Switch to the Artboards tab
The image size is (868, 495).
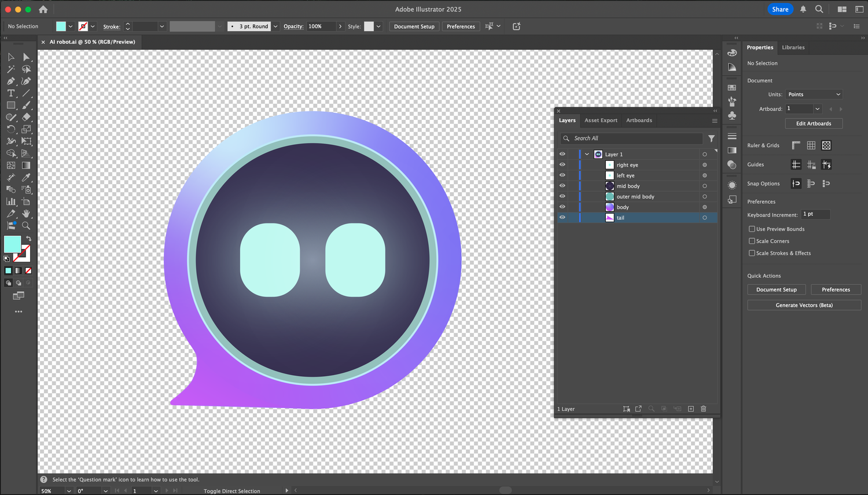(639, 120)
